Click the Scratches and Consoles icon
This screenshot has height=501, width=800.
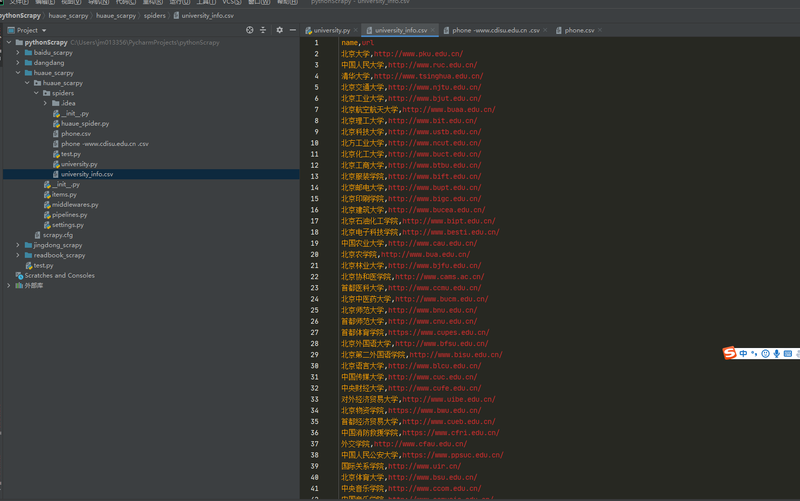pos(19,275)
